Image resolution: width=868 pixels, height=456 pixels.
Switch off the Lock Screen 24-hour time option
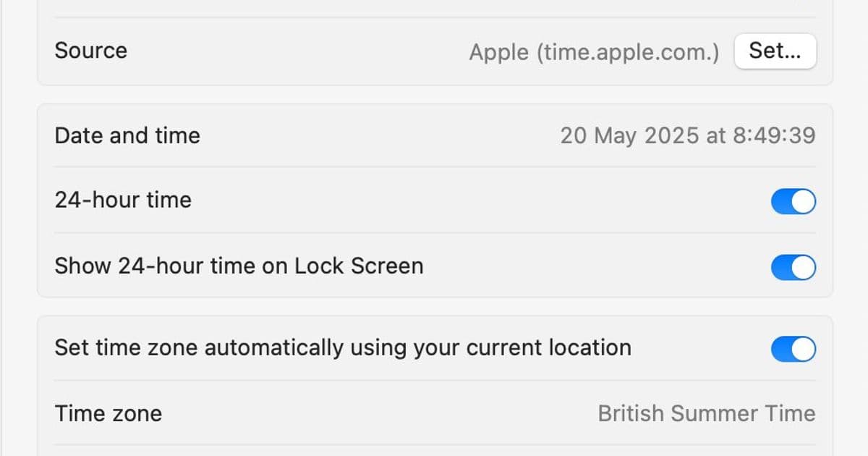tap(793, 267)
